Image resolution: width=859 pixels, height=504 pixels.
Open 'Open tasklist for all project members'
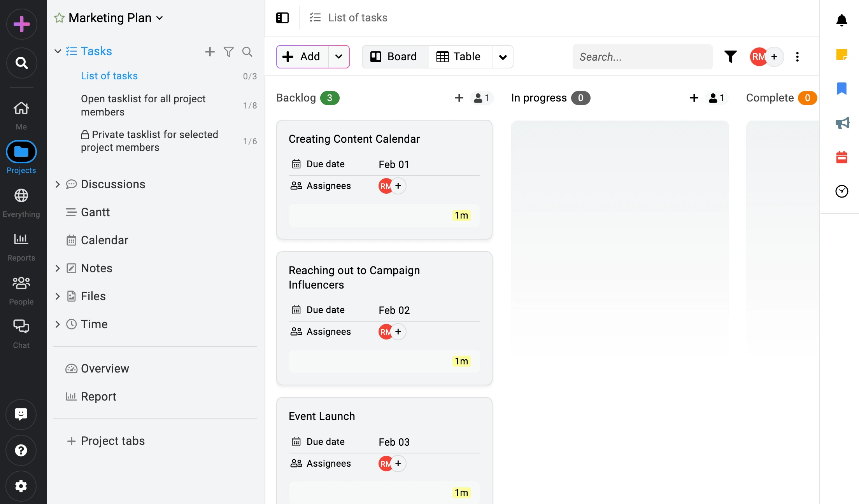click(143, 105)
